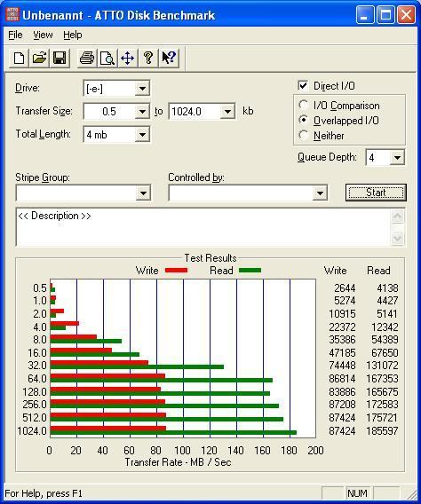The height and width of the screenshot is (504, 421).
Task: Click the write value 2644
Action: click(x=345, y=287)
